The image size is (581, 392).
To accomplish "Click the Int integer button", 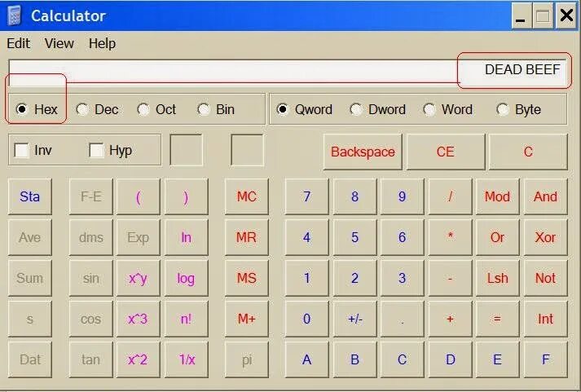I will point(545,319).
